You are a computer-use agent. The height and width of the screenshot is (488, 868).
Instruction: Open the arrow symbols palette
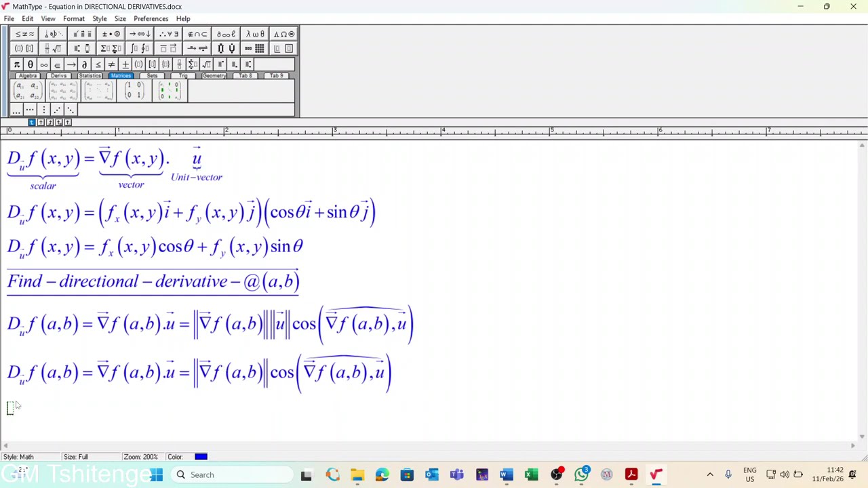click(140, 34)
